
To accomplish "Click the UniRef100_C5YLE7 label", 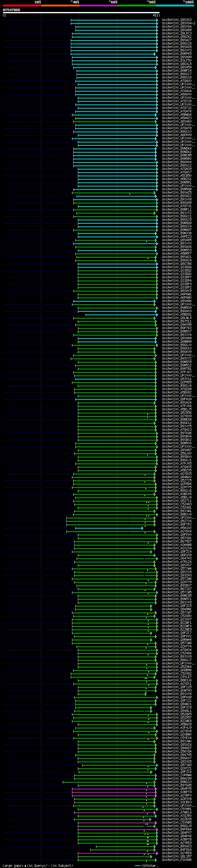I will (x=177, y=677).
